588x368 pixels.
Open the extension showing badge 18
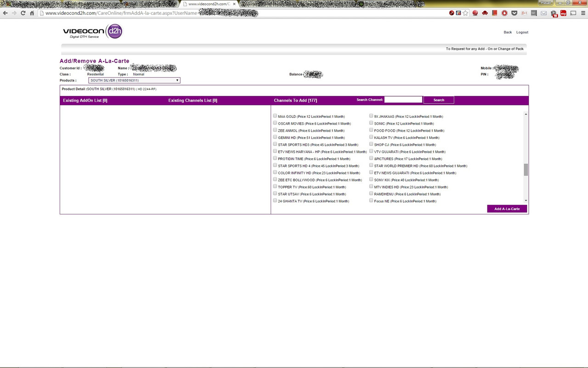554,13
